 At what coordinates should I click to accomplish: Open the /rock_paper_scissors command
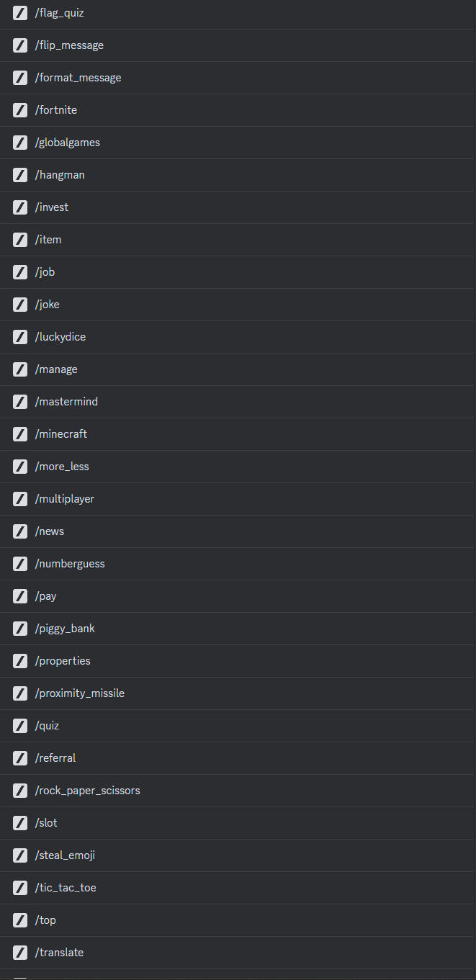(238, 791)
